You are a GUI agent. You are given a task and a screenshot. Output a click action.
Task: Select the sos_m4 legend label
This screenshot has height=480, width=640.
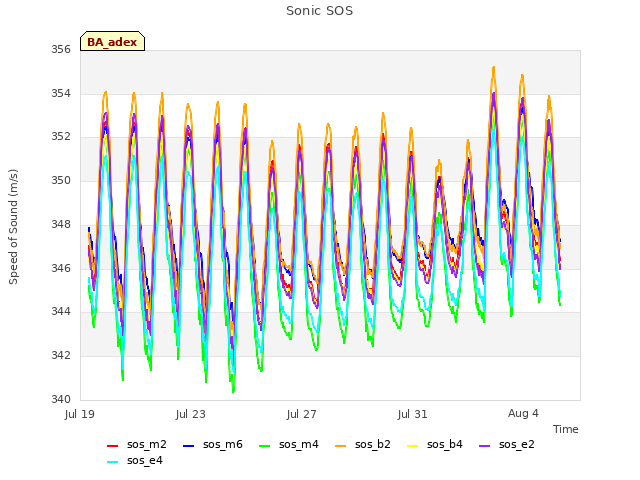pyautogui.click(x=299, y=444)
